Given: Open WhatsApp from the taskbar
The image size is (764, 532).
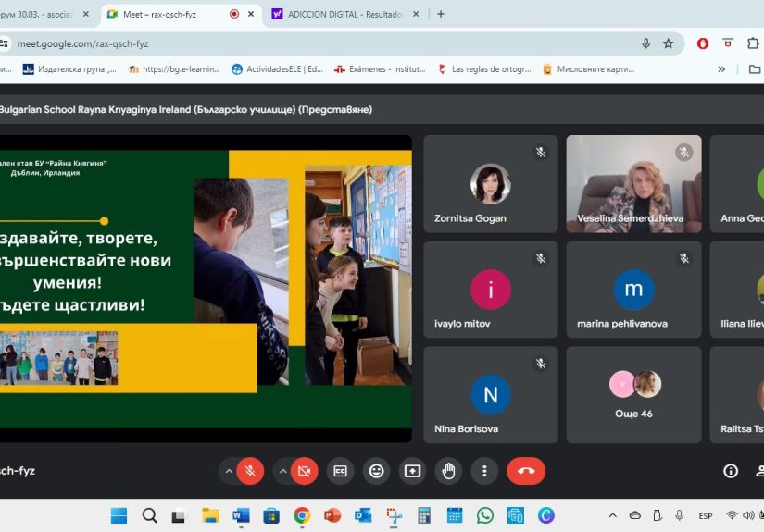Looking at the screenshot, I should pyautogui.click(x=484, y=515).
